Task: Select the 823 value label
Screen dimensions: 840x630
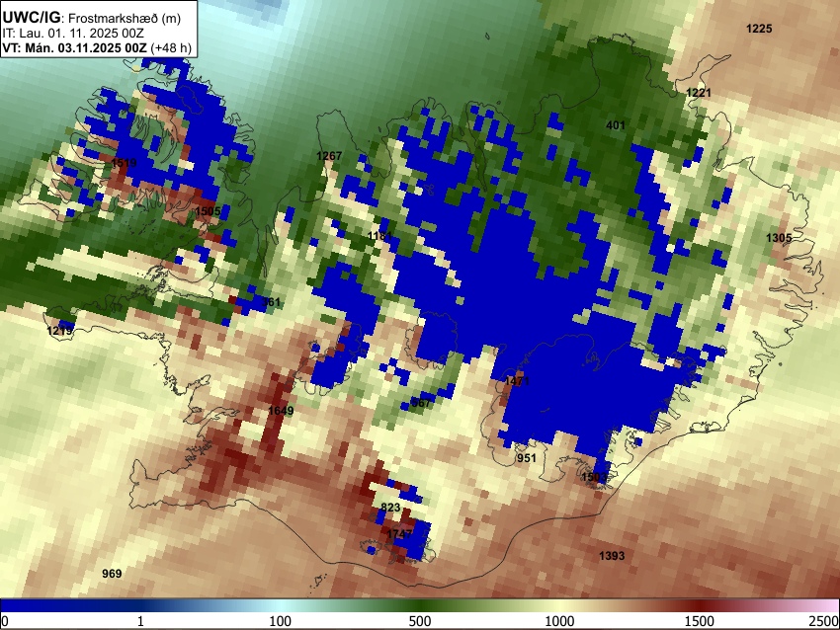Action: click(x=390, y=508)
